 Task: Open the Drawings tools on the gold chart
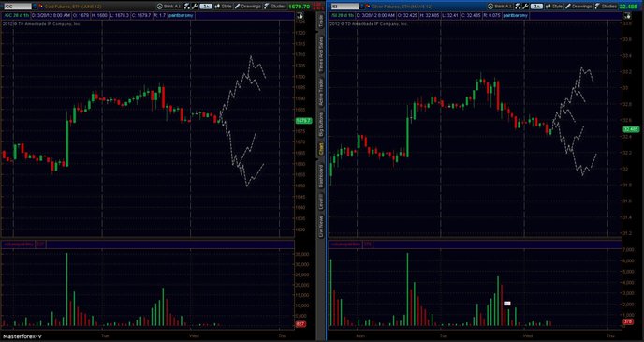coord(248,7)
